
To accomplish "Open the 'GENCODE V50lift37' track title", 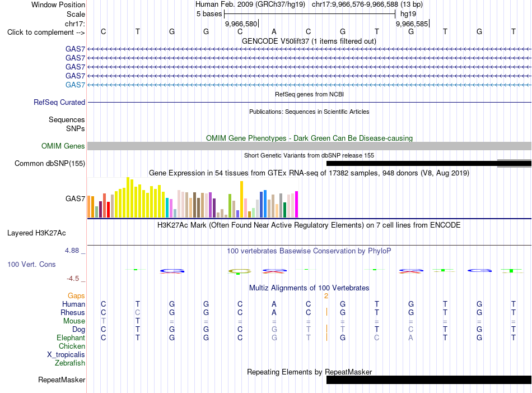I will (x=309, y=41).
